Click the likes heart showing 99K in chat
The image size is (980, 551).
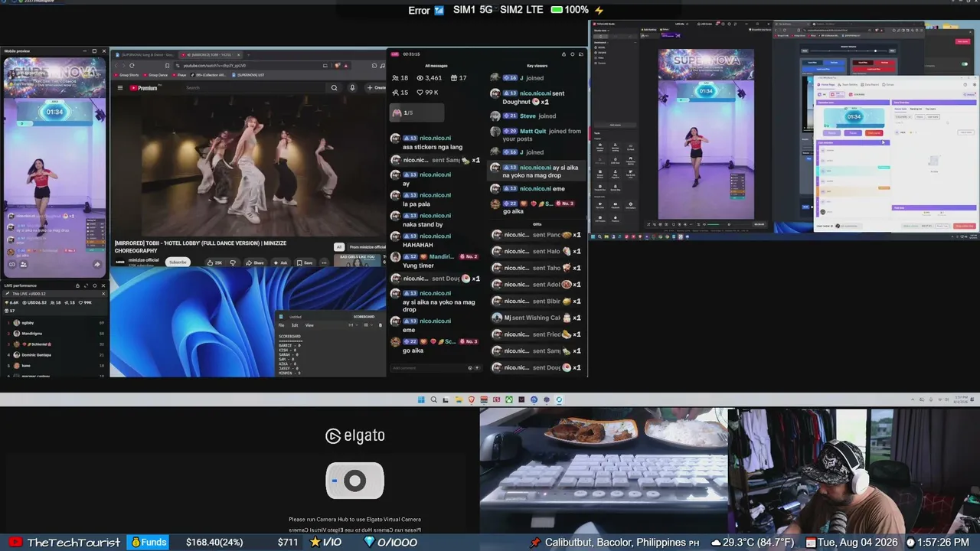pyautogui.click(x=418, y=93)
